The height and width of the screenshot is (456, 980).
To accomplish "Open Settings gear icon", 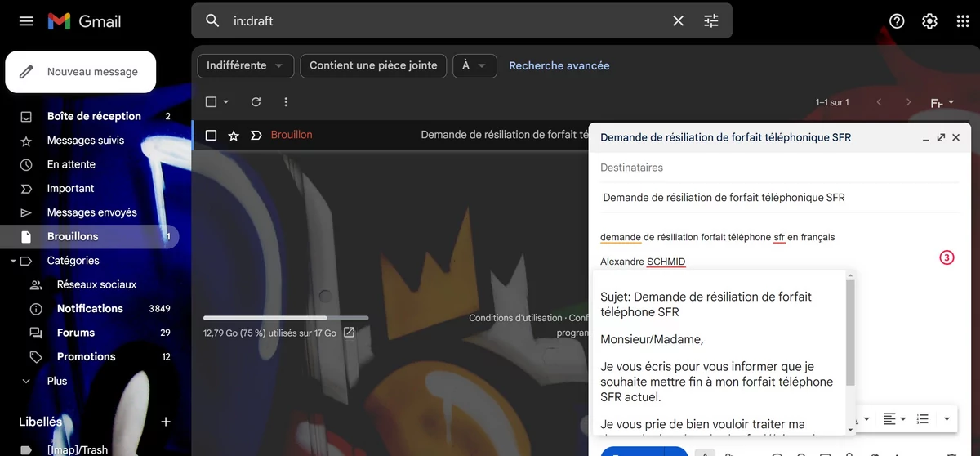I will (x=929, y=21).
